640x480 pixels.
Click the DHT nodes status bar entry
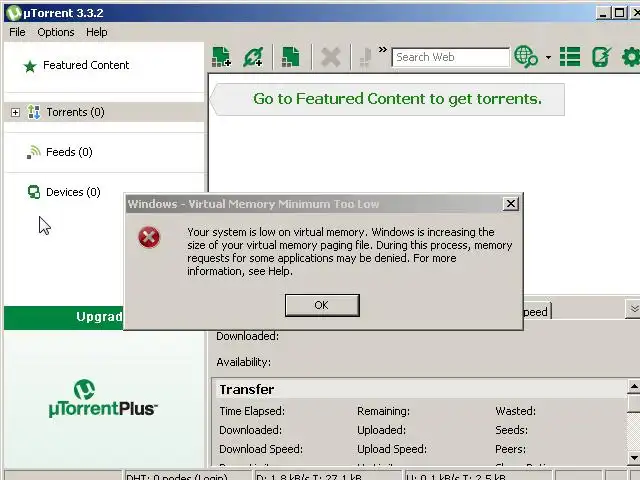pyautogui.click(x=187, y=476)
